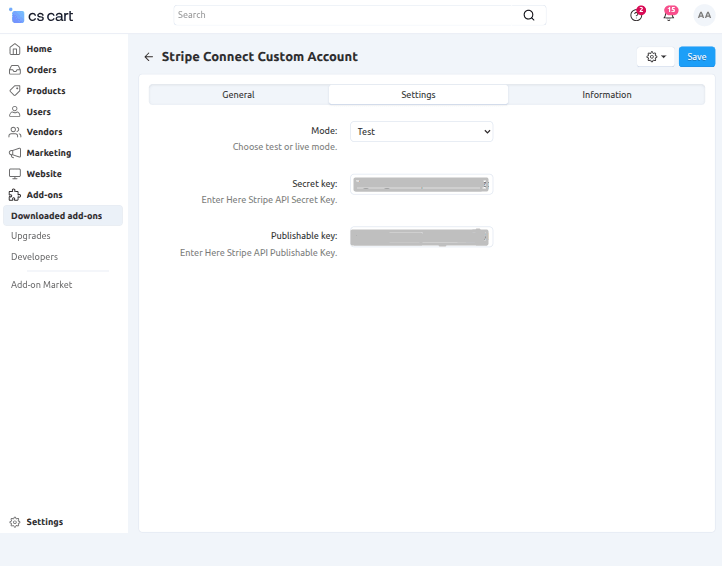Open Website in the sidebar
Viewport: 722px width, 566px height.
pyautogui.click(x=44, y=174)
